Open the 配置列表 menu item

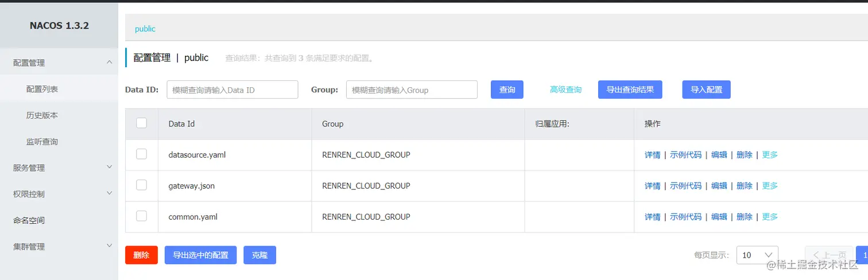42,89
